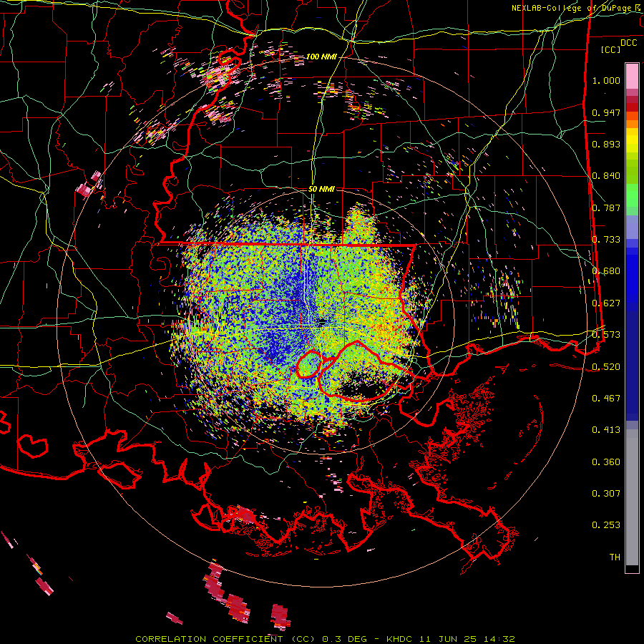Image resolution: width=644 pixels, height=644 pixels.
Task: Pick the pink segment of the color bar
Action: 632,76
